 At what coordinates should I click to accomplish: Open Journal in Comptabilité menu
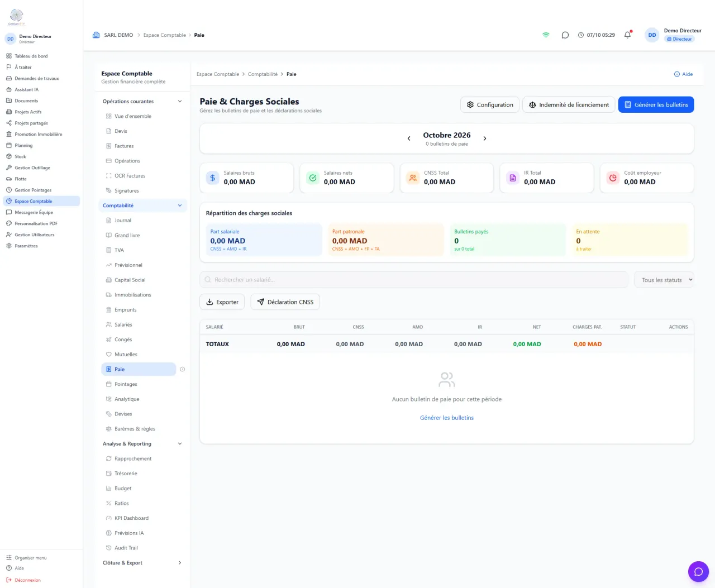pos(139,221)
